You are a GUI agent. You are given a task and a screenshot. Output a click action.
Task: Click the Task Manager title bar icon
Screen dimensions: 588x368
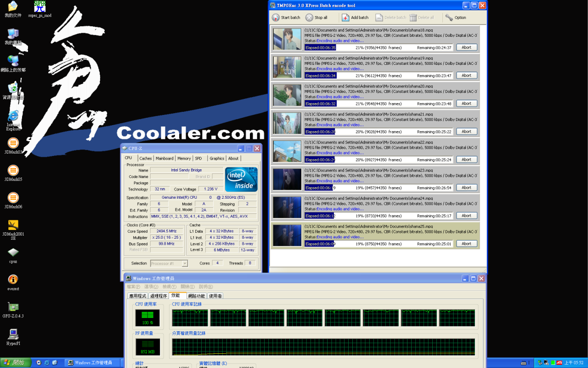point(129,278)
